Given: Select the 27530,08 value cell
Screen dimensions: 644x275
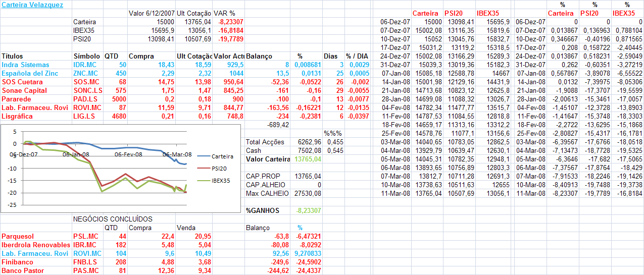Looking at the screenshot, I should click(x=308, y=193).
